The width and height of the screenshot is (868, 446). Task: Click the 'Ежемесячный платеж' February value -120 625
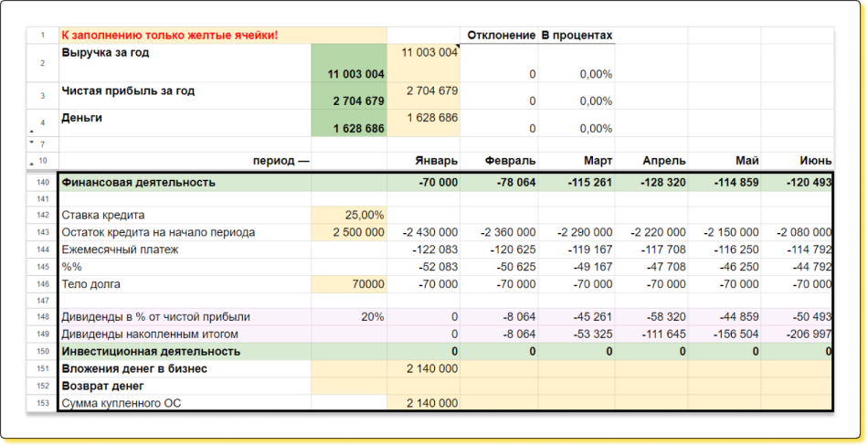coord(500,250)
